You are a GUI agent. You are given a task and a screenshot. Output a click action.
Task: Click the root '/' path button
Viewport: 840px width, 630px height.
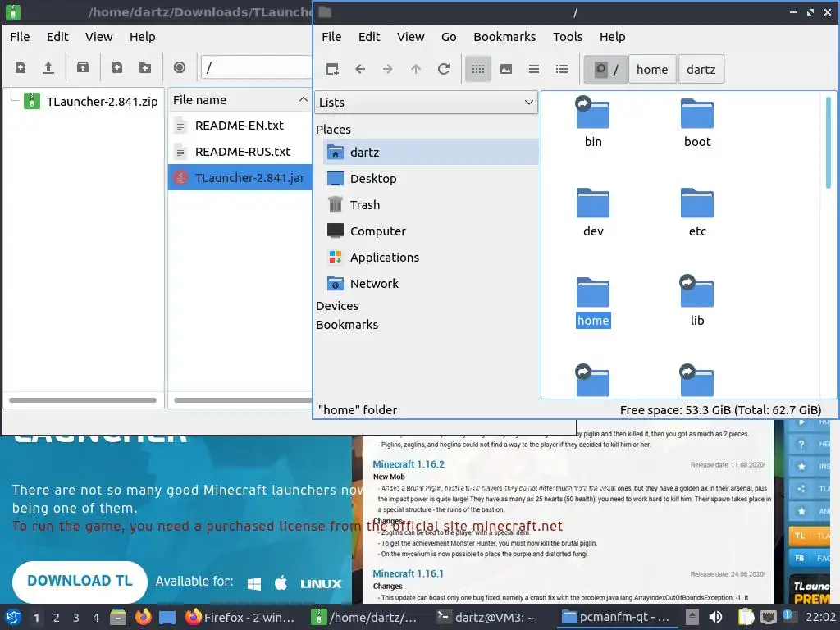(605, 69)
